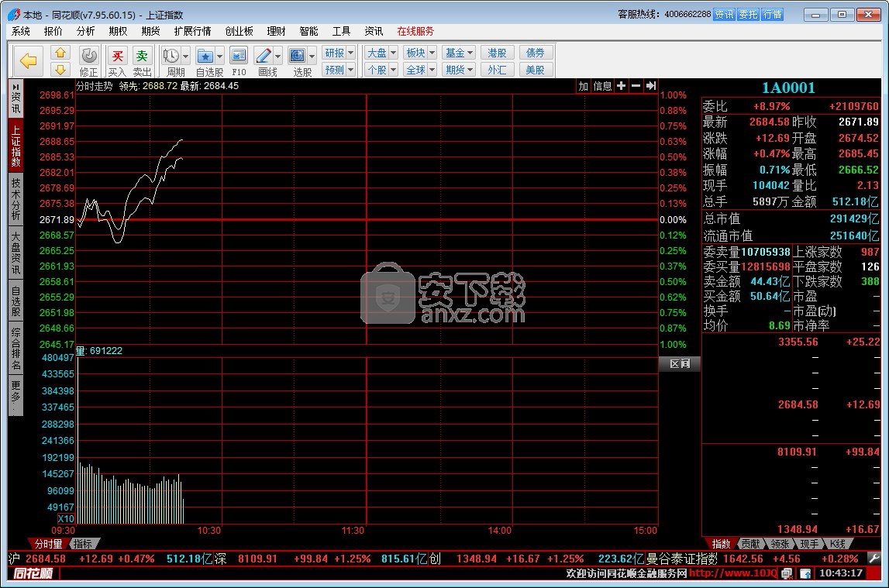The image size is (889, 588).
Task: Open the 板块 dropdown arrow
Action: pyautogui.click(x=432, y=53)
